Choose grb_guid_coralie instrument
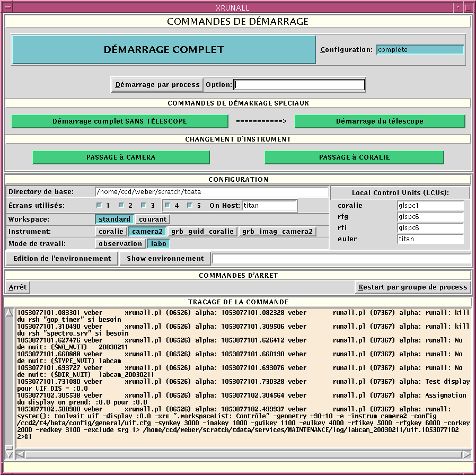Screen dimensions: 476x475 (x=202, y=232)
